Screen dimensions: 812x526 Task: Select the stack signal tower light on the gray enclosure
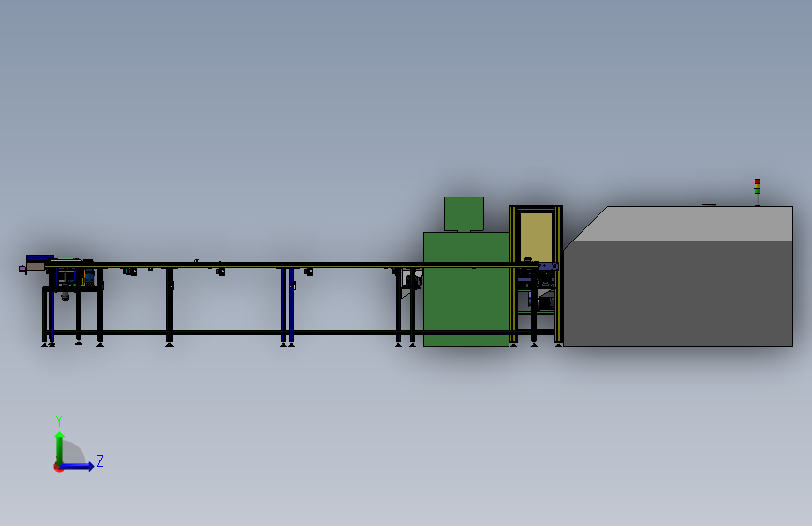pyautogui.click(x=757, y=192)
